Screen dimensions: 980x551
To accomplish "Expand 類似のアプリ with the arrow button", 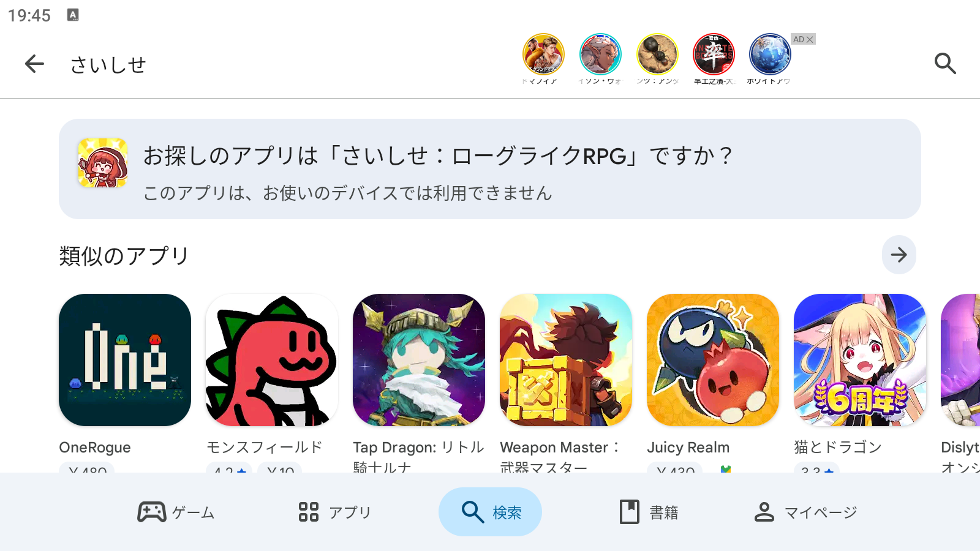I will pos(899,255).
